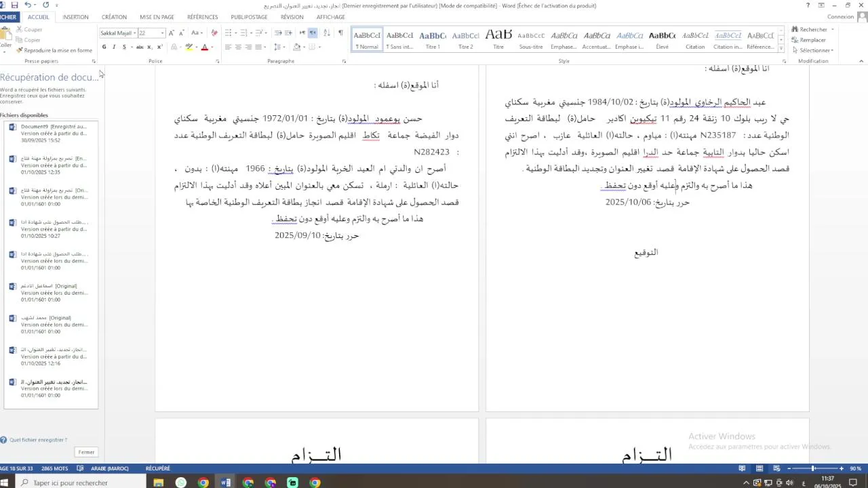
Task: Sort text with the A-Z sort icon
Action: [326, 33]
